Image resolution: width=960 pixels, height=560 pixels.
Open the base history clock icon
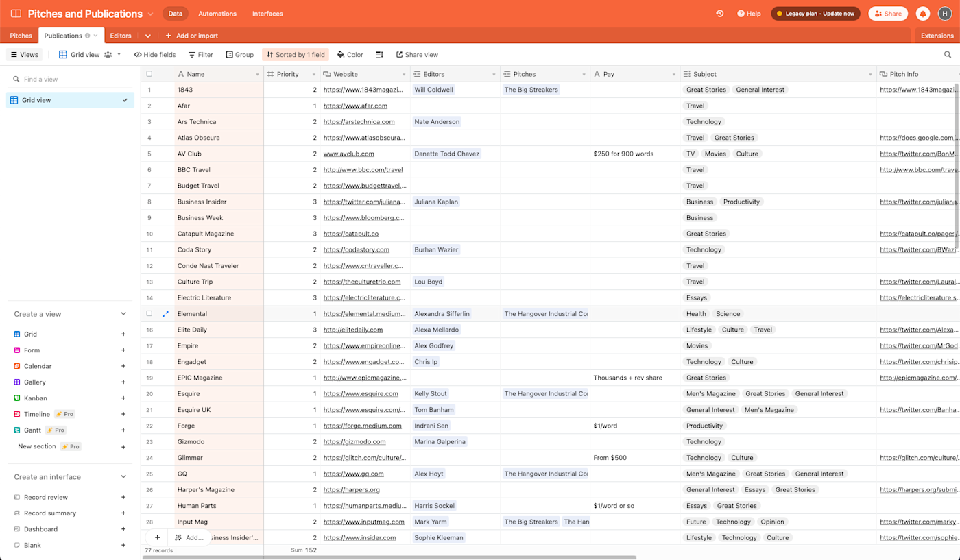pyautogui.click(x=720, y=14)
